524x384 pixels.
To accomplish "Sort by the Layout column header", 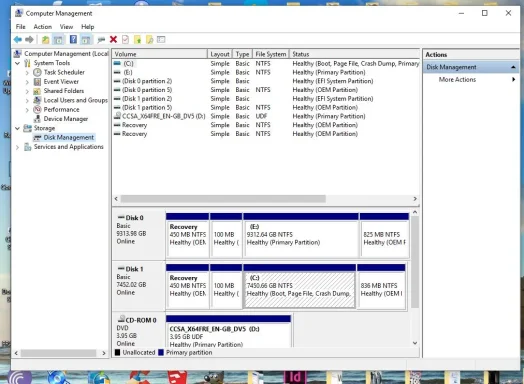I will click(x=220, y=54).
